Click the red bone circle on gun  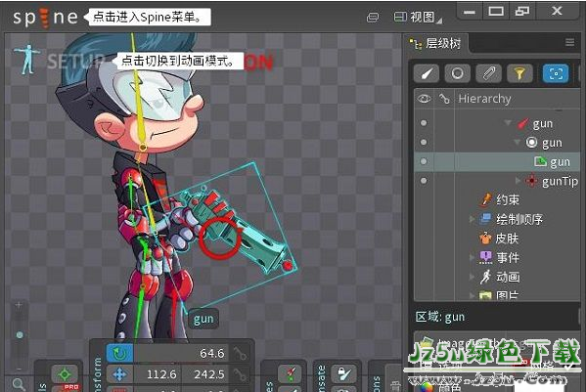pos(220,239)
